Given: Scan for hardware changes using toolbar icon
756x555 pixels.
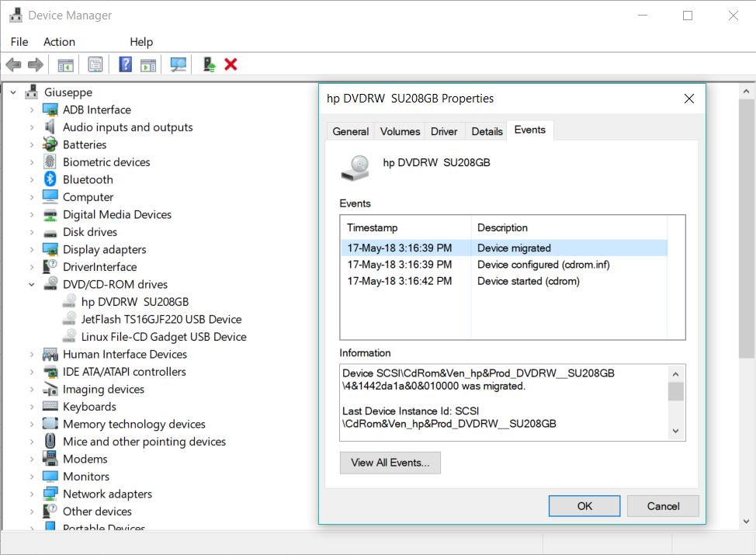Looking at the screenshot, I should coord(179,64).
